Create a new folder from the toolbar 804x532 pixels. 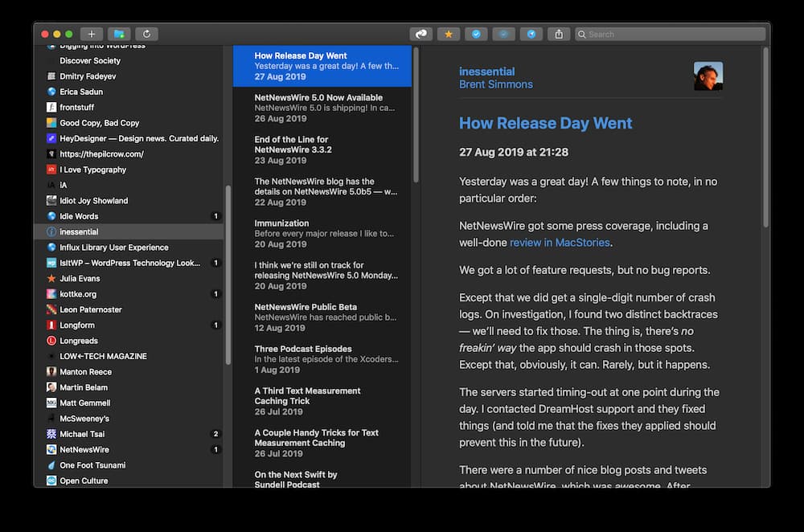click(x=119, y=34)
